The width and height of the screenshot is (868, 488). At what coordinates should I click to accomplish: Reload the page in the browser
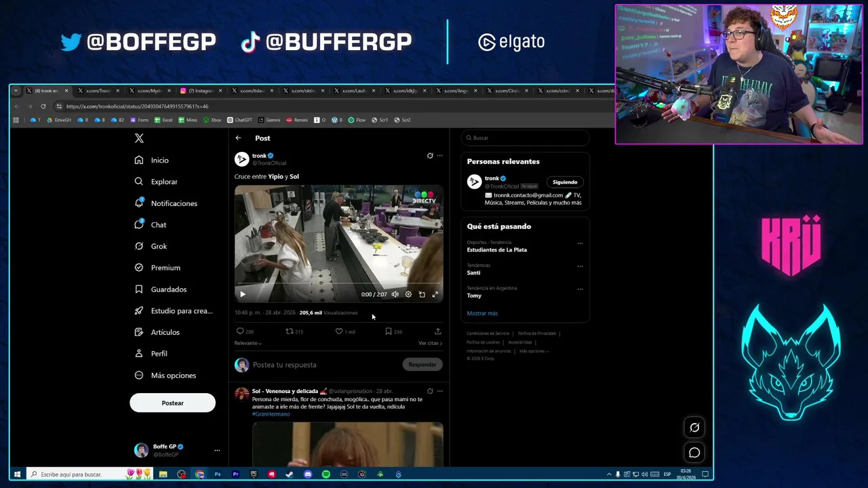(x=43, y=106)
